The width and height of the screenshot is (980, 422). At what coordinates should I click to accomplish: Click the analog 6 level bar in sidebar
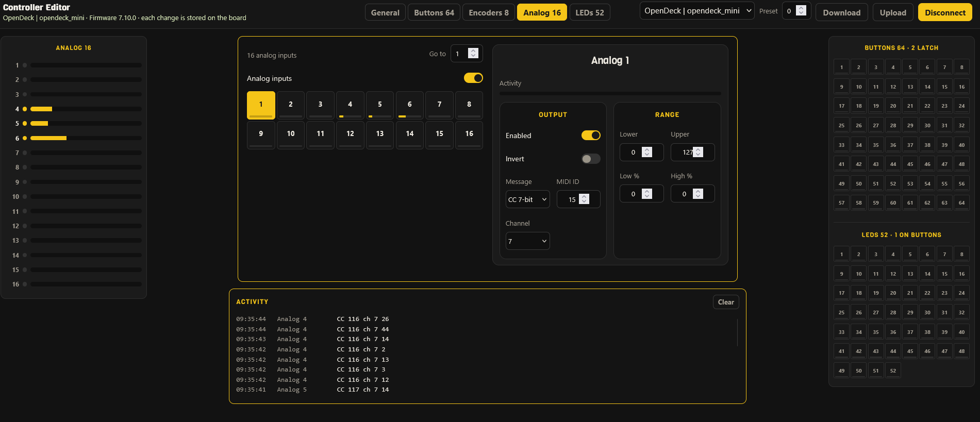[86, 138]
